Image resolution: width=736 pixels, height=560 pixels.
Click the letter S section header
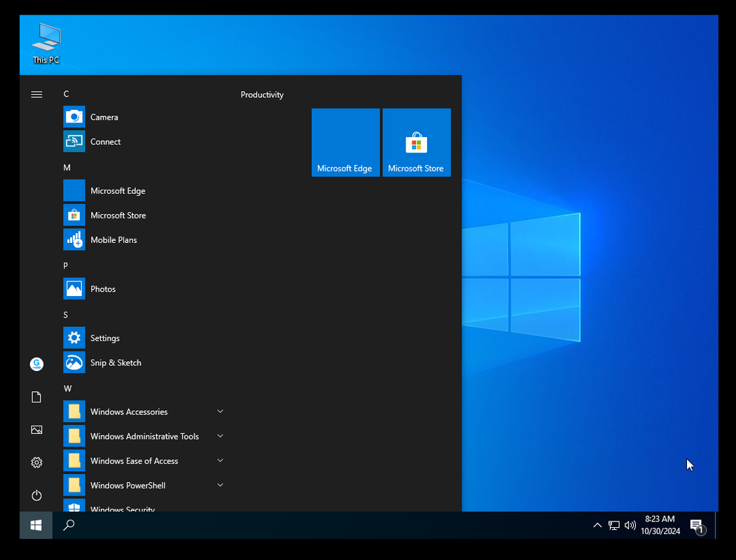[66, 315]
